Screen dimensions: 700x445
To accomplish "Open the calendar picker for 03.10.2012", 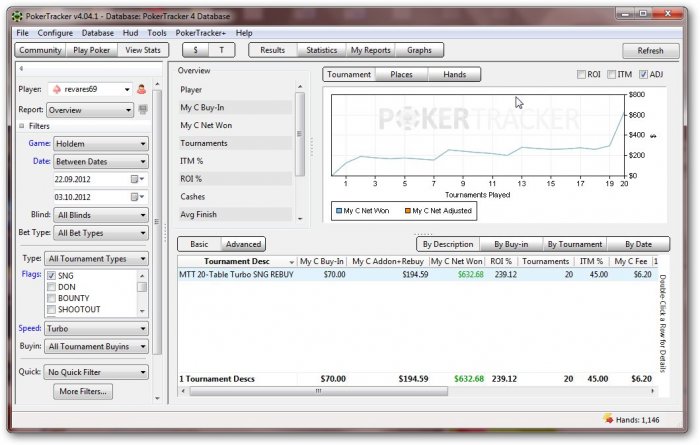I will click(137, 197).
